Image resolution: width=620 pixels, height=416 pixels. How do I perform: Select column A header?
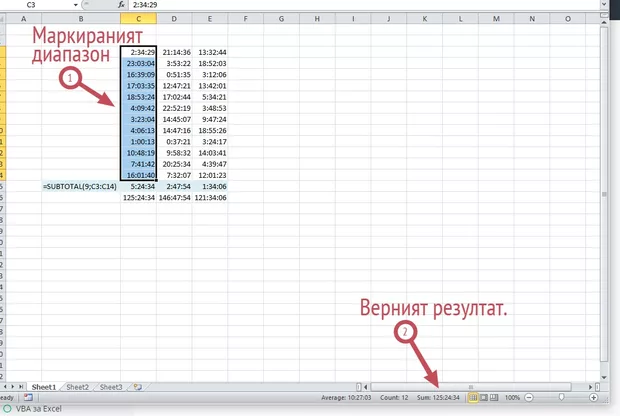coord(23,19)
